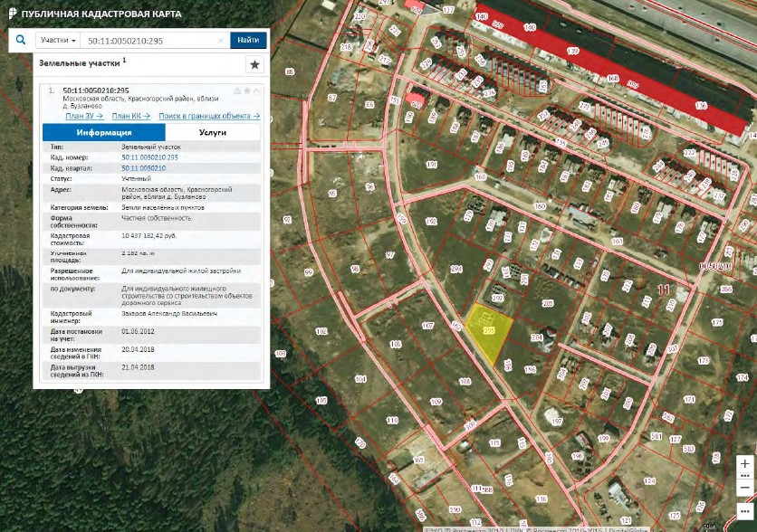757x532 pixels.
Task: Clear the search field with the X
Action: [221, 41]
